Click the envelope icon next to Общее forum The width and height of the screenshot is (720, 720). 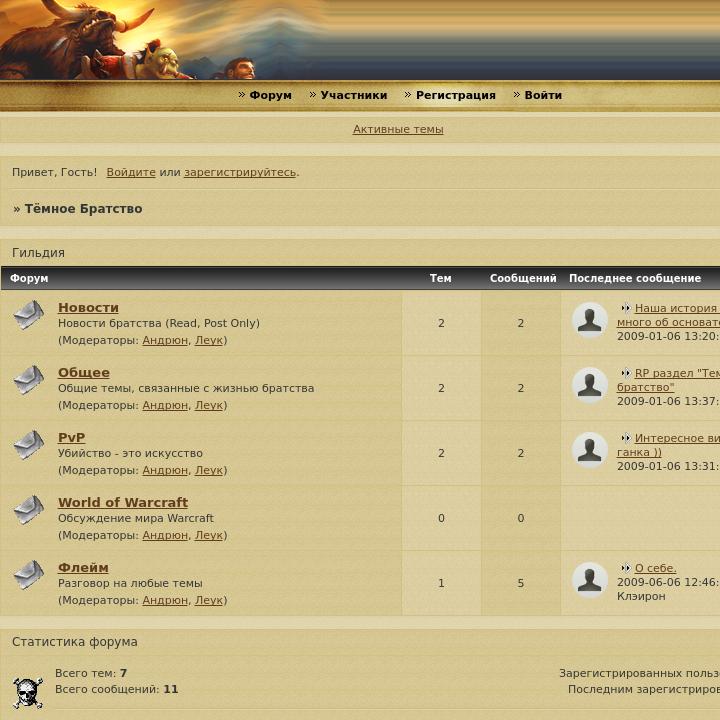pyautogui.click(x=28, y=380)
